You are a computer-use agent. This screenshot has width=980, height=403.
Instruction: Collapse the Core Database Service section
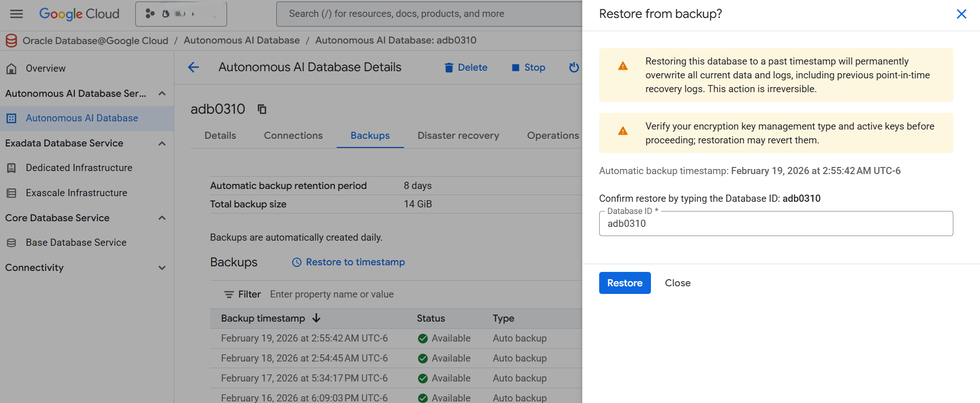coord(162,218)
